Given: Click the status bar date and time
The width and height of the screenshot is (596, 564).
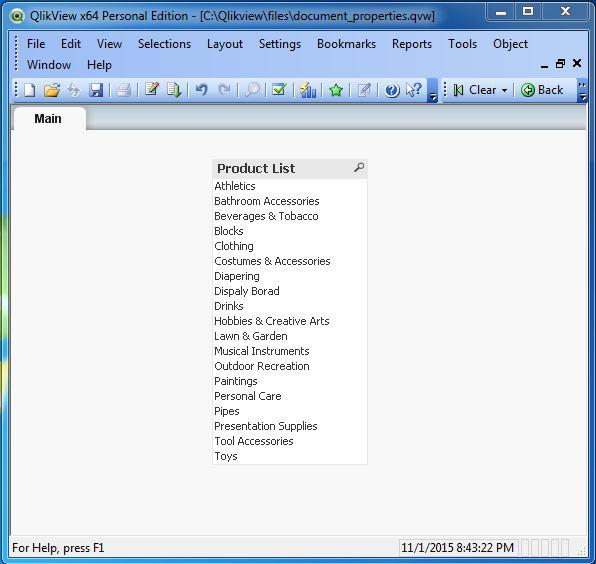Looking at the screenshot, I should pos(457,548).
